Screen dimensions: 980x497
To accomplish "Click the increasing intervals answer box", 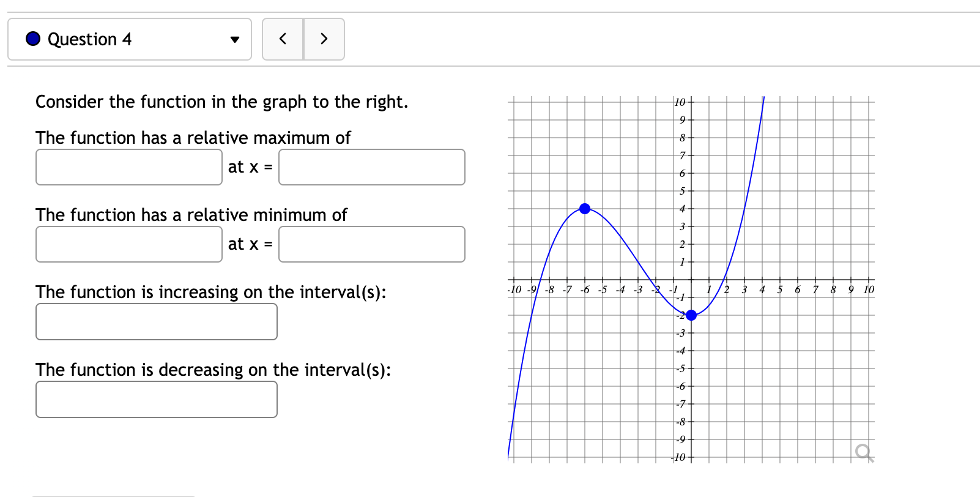I will point(157,321).
